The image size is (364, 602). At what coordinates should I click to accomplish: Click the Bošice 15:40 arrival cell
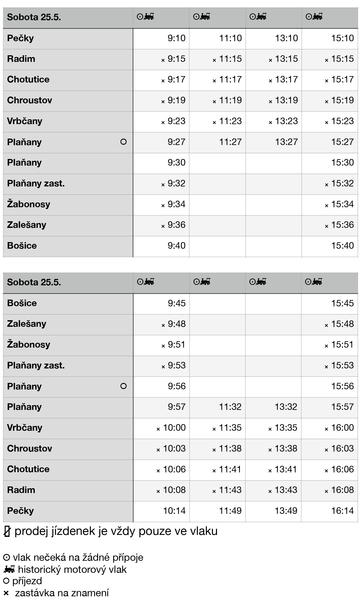pos(342,246)
